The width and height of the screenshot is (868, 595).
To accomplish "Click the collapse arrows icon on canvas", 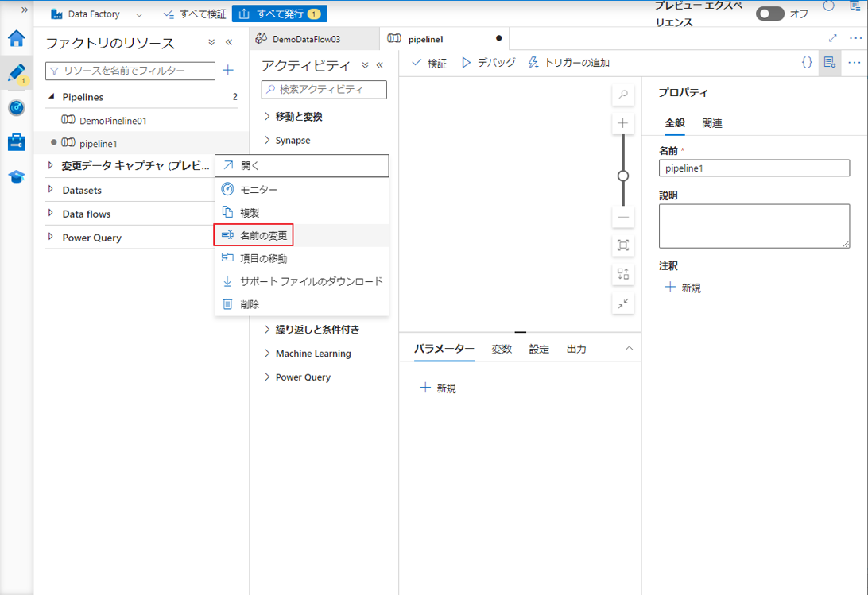I will tap(623, 304).
